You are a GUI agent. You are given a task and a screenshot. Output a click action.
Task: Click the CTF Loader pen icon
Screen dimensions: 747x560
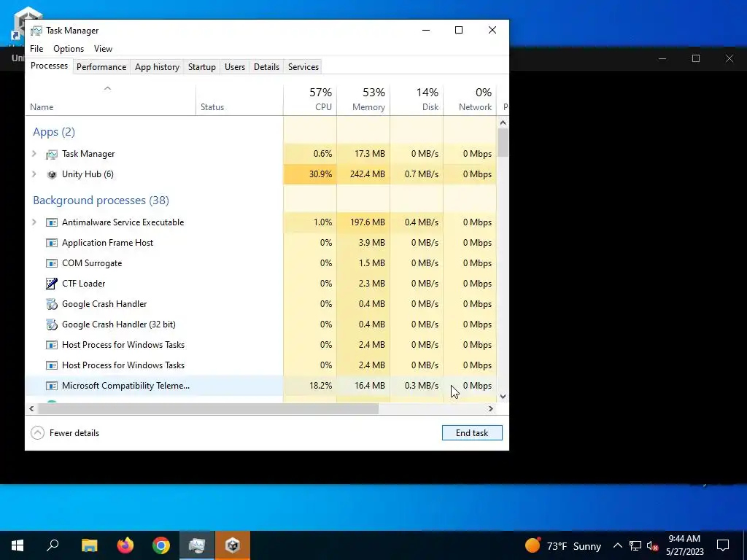pos(52,284)
